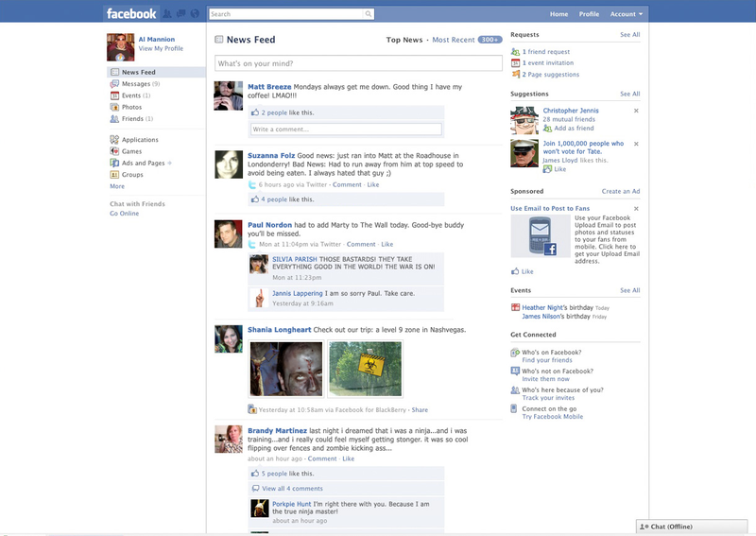Open the zombie face photo thumbnail
This screenshot has width=756, height=536.
tap(286, 369)
